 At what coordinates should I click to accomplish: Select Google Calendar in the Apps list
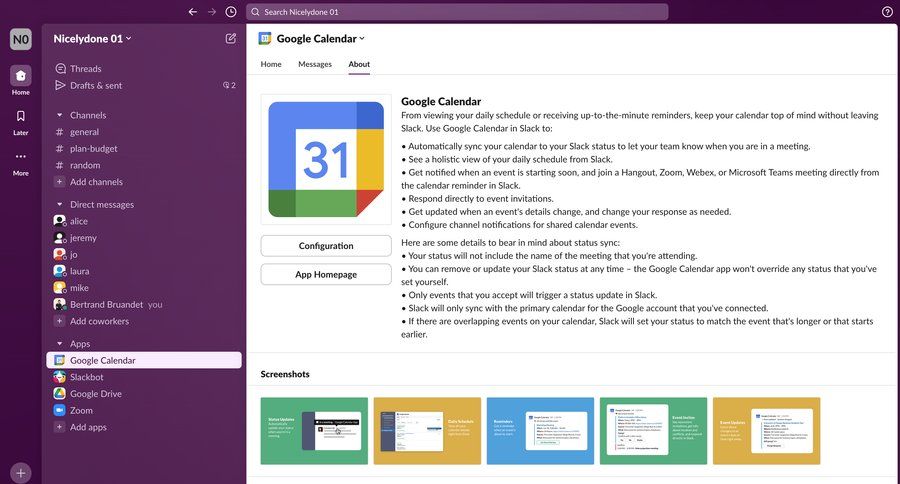(x=144, y=360)
